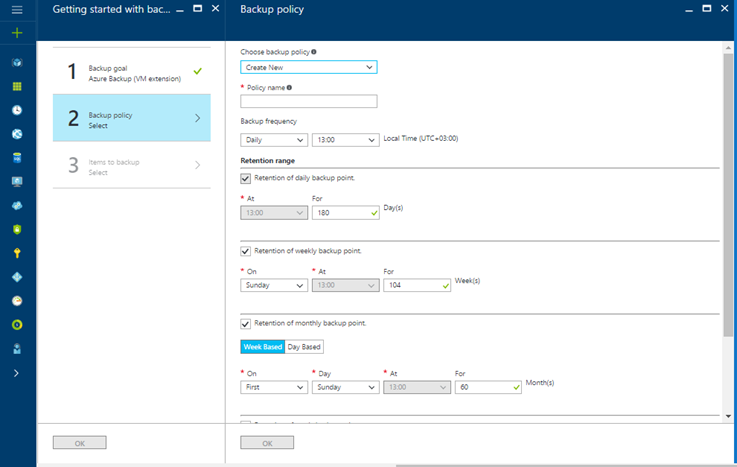The width and height of the screenshot is (737, 467).
Task: Select step 1 Backup goal
Action: coord(132,71)
